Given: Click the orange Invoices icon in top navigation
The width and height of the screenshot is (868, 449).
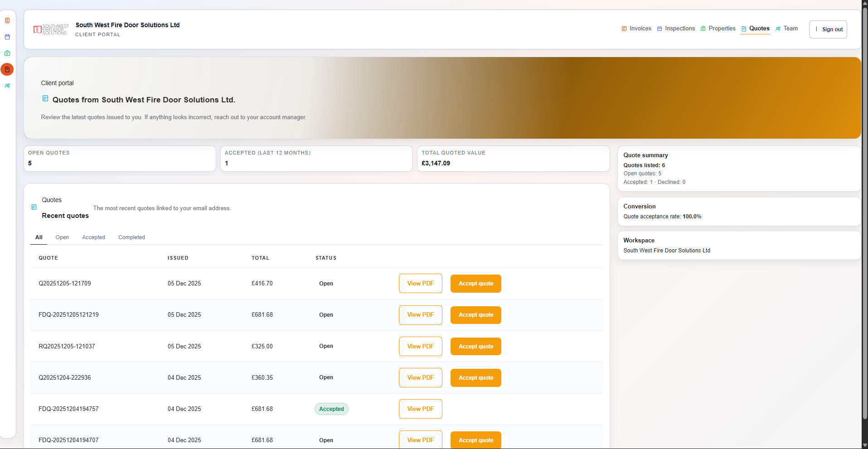Looking at the screenshot, I should point(624,29).
